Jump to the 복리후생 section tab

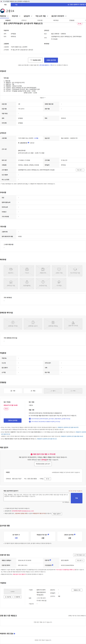pyautogui.click(x=56, y=20)
